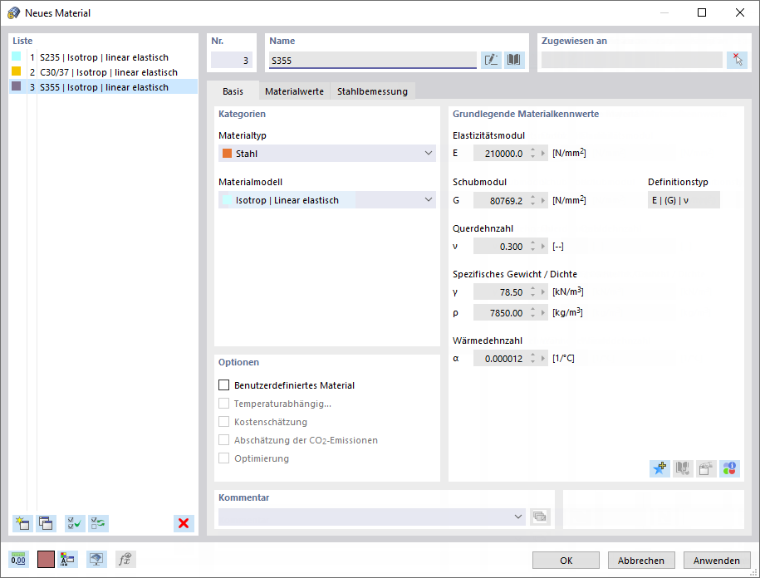Click the Zugewiesen an field

pyautogui.click(x=632, y=60)
